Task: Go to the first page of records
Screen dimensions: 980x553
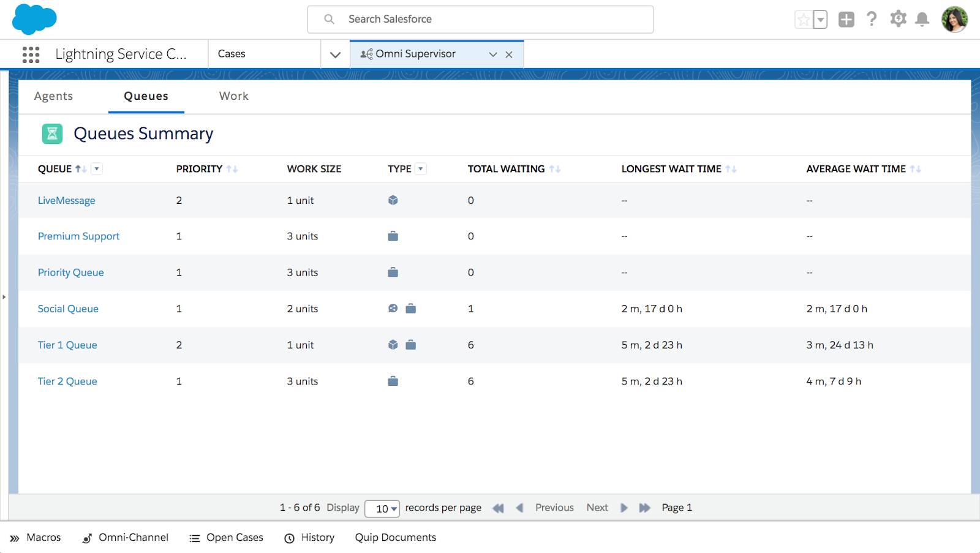Action: point(499,508)
